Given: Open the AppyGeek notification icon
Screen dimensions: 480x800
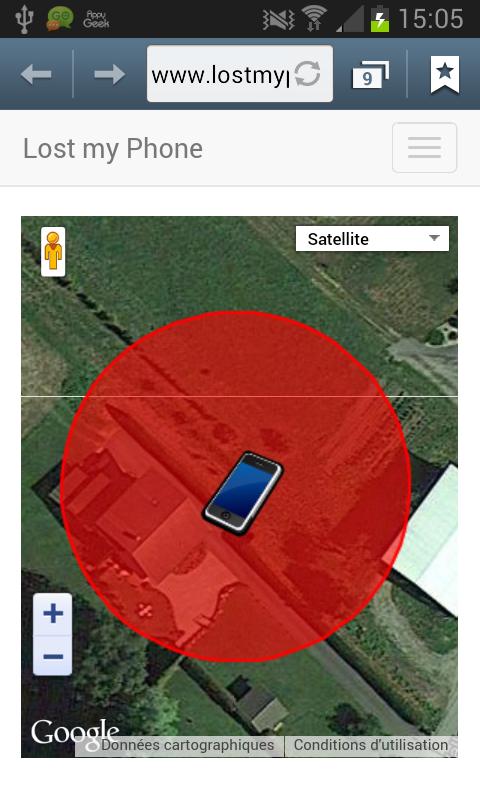Looking at the screenshot, I should point(96,19).
